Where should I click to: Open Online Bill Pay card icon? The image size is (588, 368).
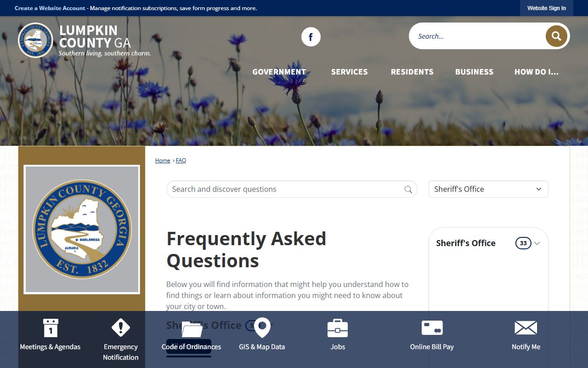pos(432,328)
